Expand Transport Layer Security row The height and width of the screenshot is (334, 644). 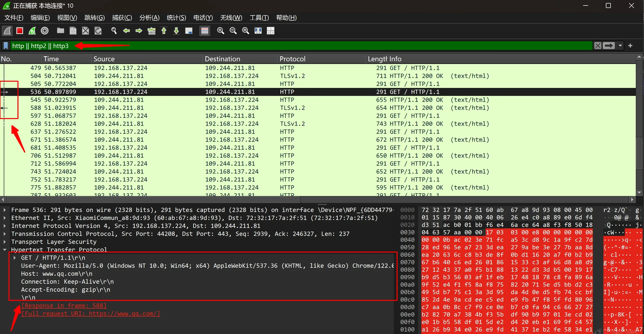(x=4, y=242)
